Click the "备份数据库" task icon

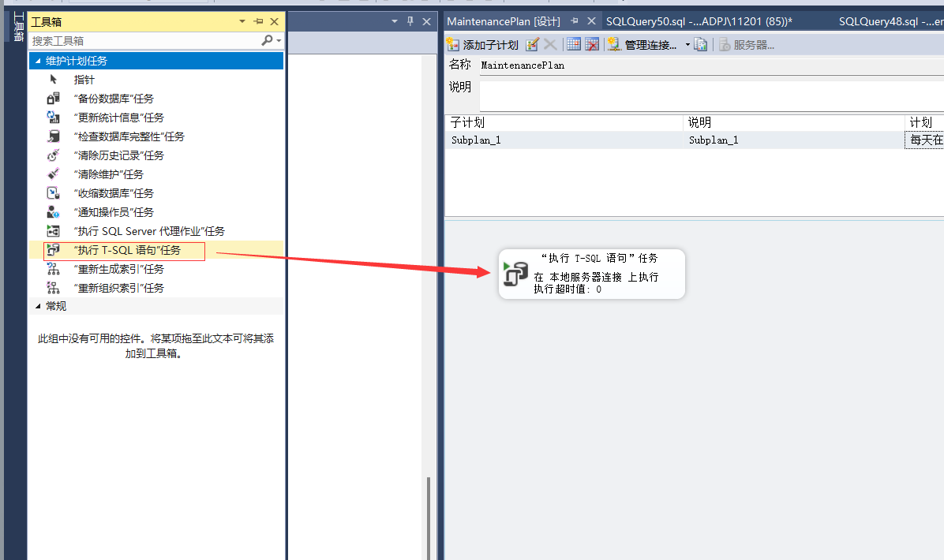click(54, 99)
